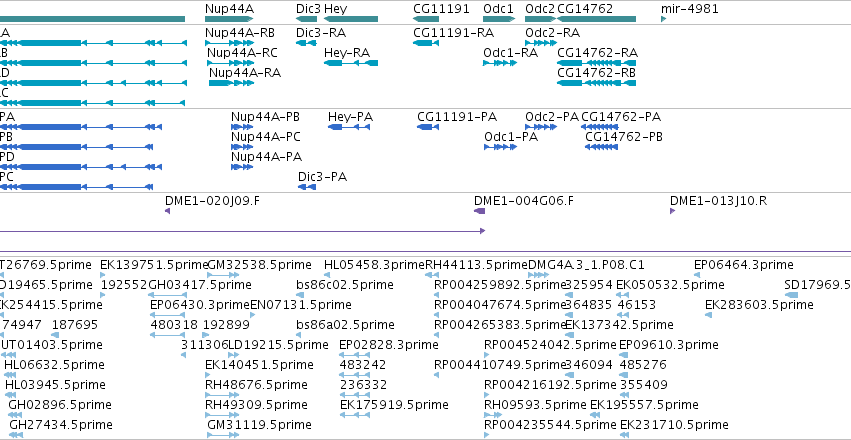Select the CG14762-RB transcript label

coord(596,73)
